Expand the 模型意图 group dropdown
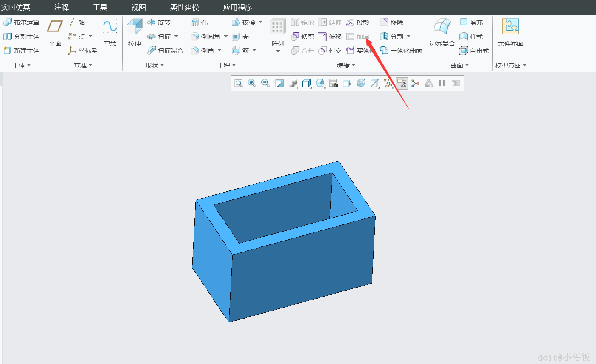This screenshot has width=596, height=364. tap(511, 65)
